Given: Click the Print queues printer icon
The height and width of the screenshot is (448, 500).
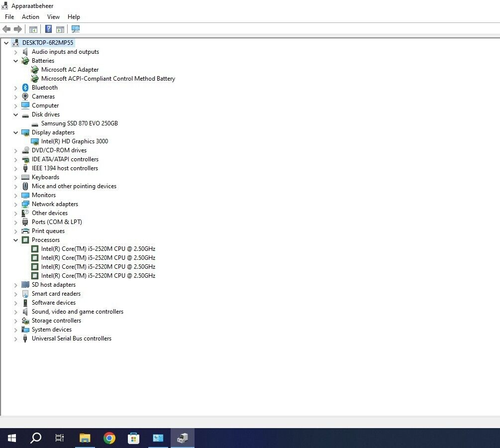Looking at the screenshot, I should tap(25, 231).
